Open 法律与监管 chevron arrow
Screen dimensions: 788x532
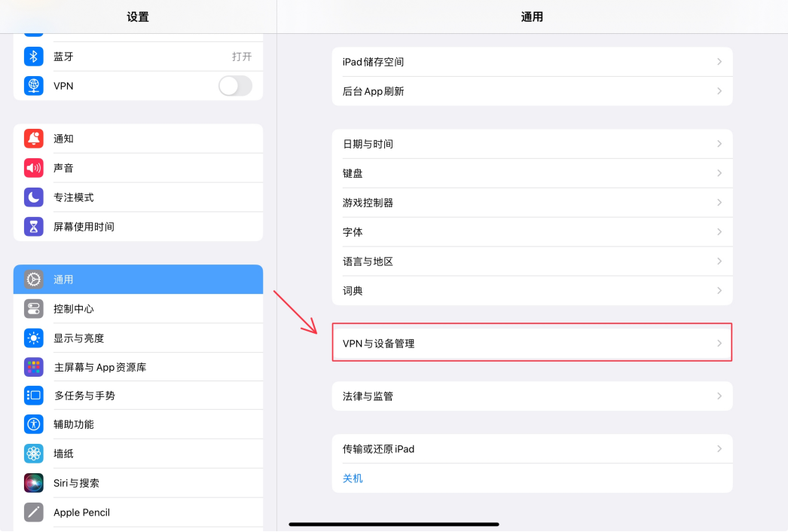(719, 396)
